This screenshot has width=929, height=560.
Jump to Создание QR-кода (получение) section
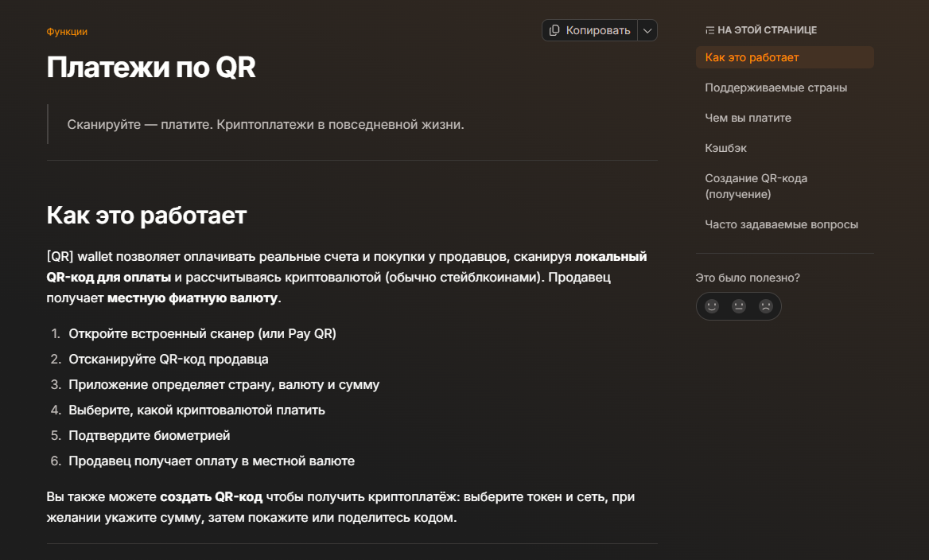[756, 186]
